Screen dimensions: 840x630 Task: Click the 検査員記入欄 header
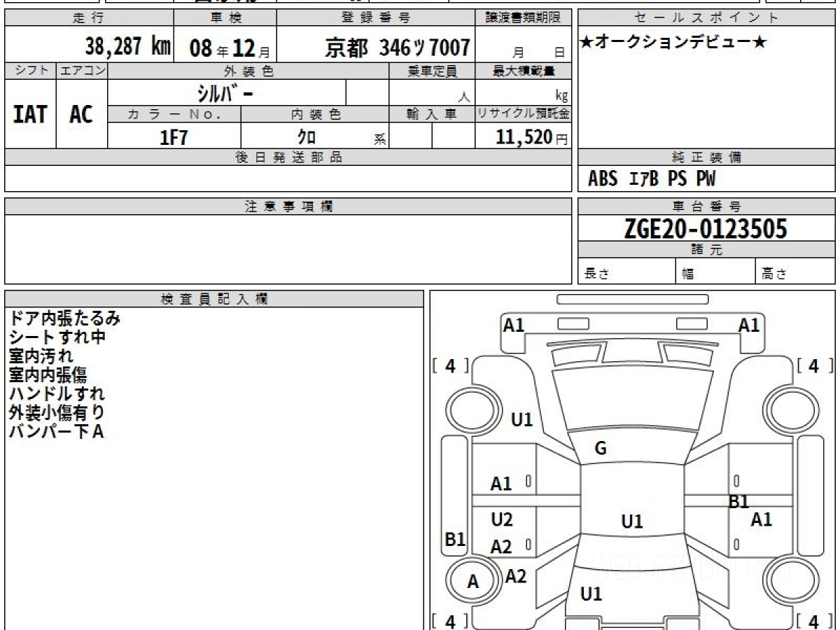tap(214, 299)
